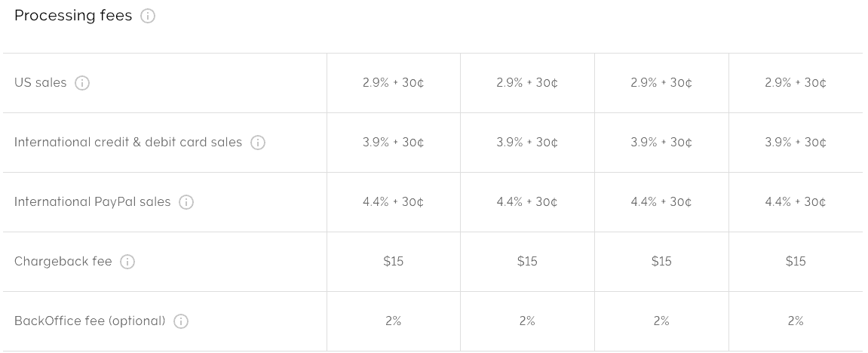Image resolution: width=868 pixels, height=353 pixels.
Task: Click the 2% BackOffice value in third plan column
Action: click(x=661, y=321)
